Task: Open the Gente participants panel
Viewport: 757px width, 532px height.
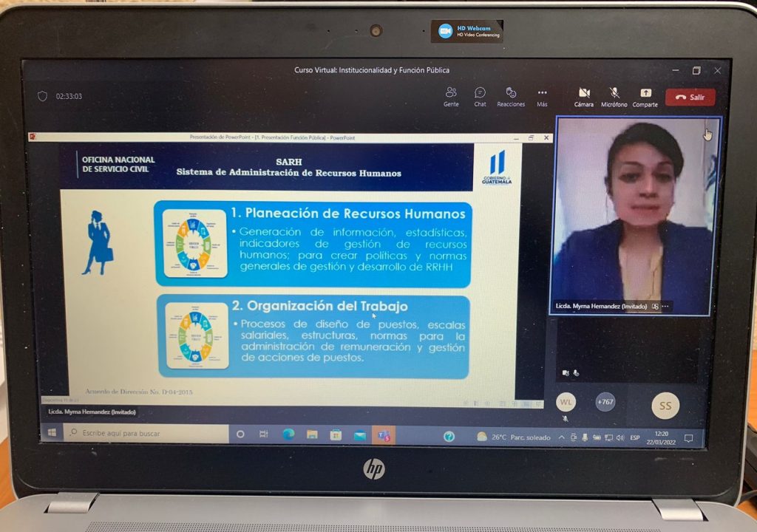Action: (x=451, y=97)
